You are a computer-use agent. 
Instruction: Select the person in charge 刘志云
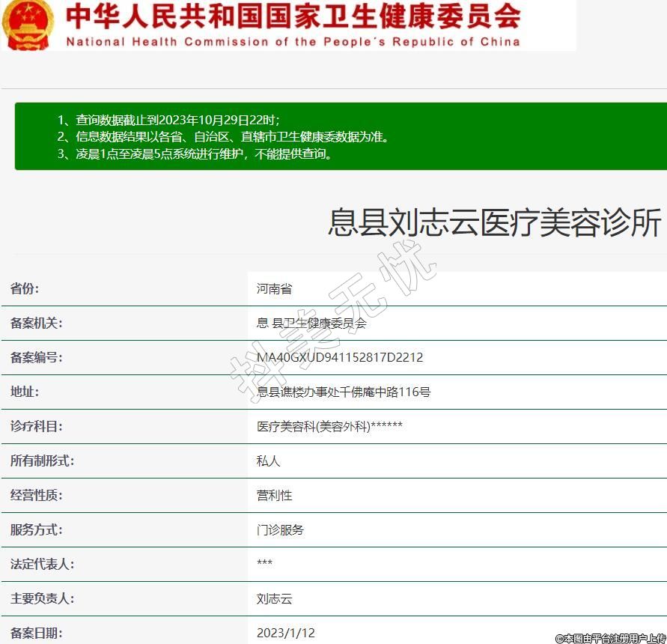coord(274,598)
